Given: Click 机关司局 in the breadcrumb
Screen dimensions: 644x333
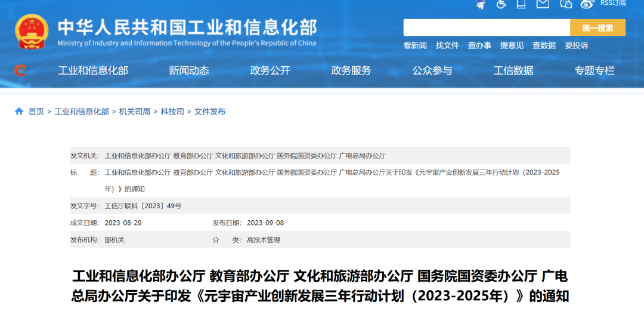Looking at the screenshot, I should [134, 112].
